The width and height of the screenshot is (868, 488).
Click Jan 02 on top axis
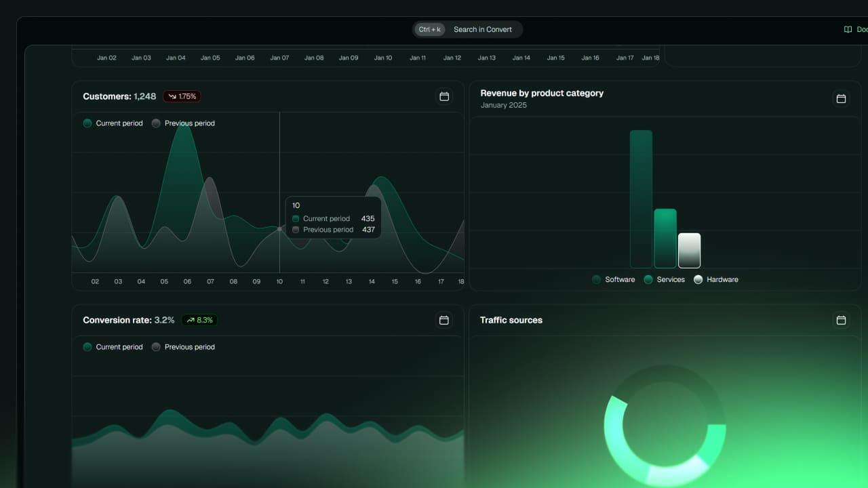click(x=106, y=58)
